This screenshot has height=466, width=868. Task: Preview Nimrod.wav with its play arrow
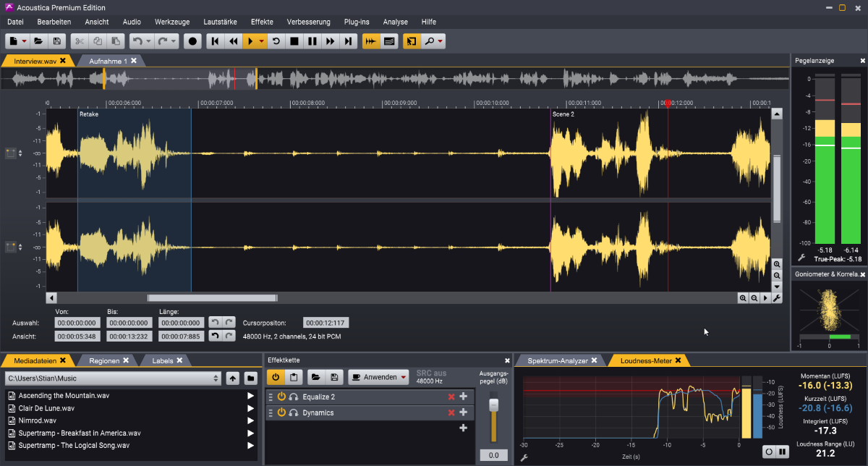[x=251, y=420]
